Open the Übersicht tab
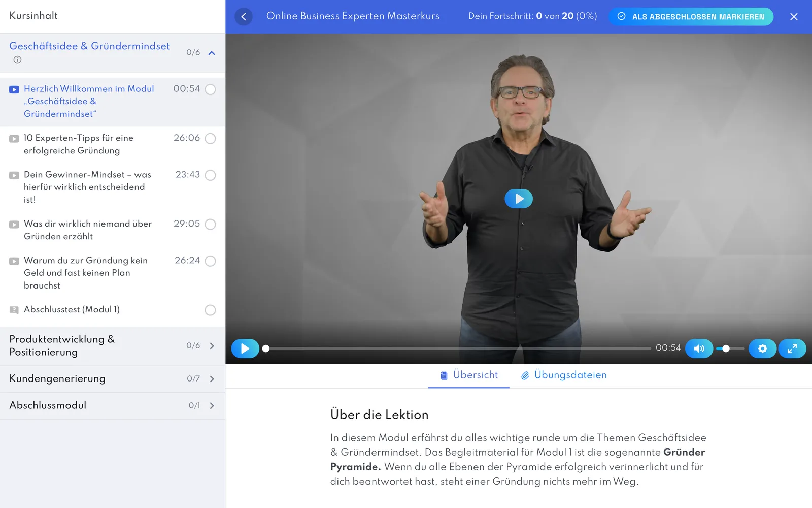 (x=469, y=375)
